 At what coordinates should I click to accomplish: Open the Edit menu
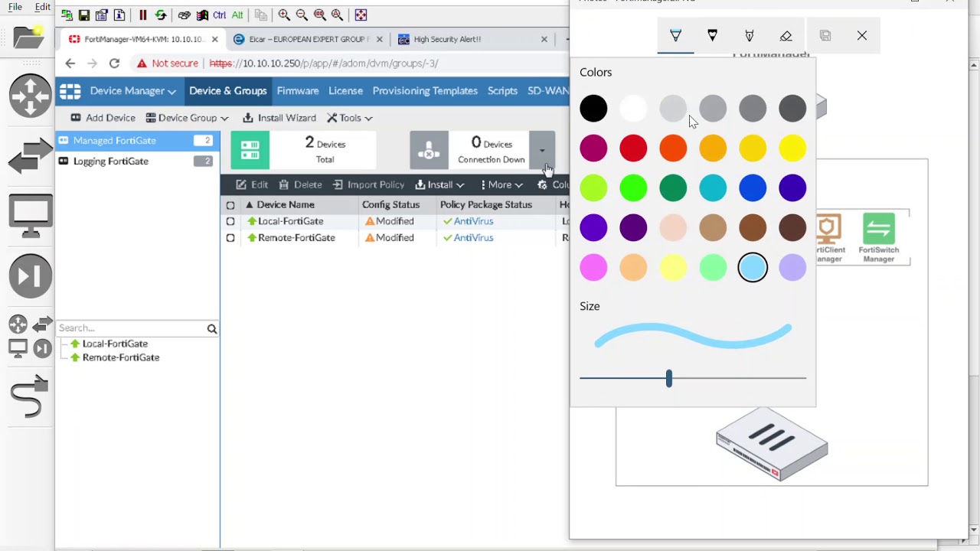point(42,7)
